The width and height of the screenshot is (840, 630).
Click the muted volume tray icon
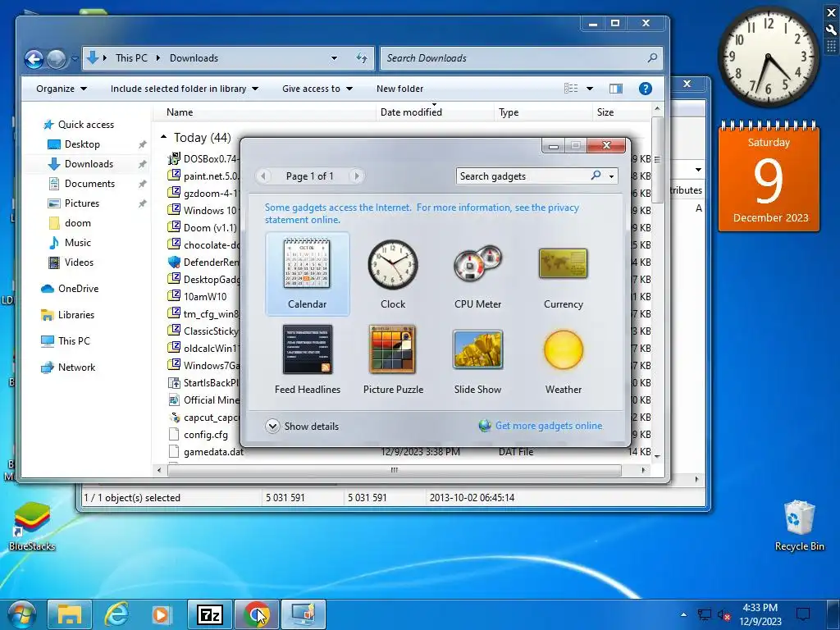point(724,615)
